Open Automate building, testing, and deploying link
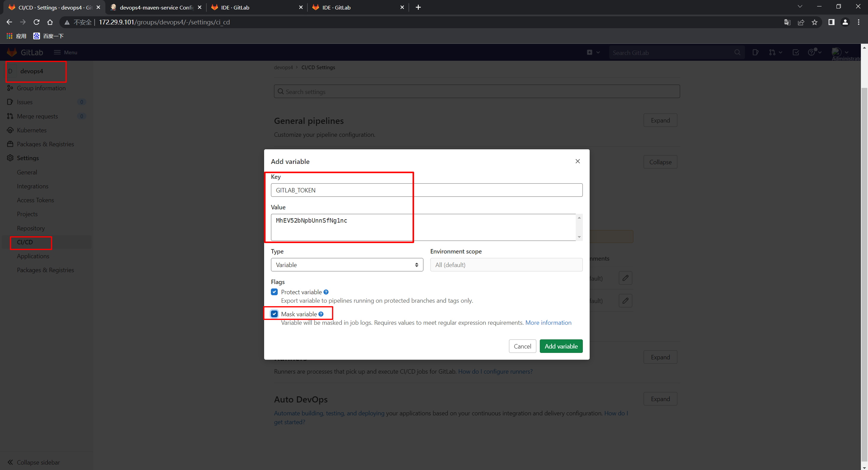868x470 pixels. click(x=329, y=413)
